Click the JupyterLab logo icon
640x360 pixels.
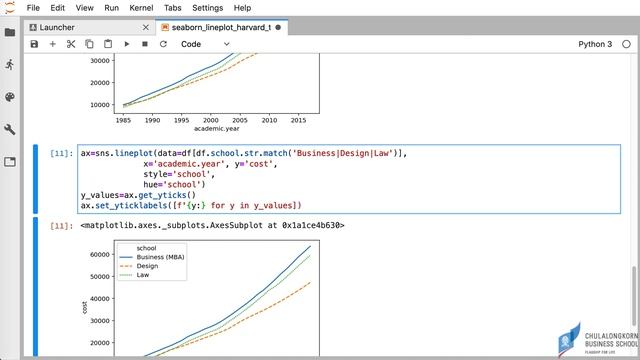[10, 8]
